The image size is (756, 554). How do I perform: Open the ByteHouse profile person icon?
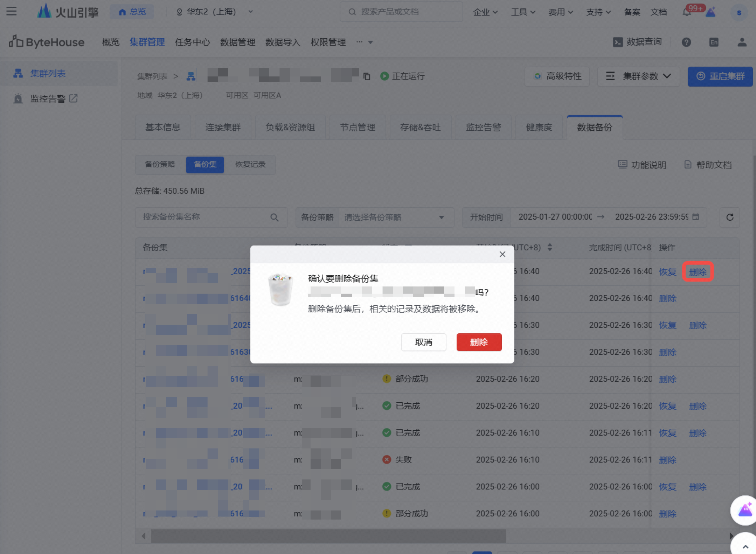pyautogui.click(x=742, y=42)
